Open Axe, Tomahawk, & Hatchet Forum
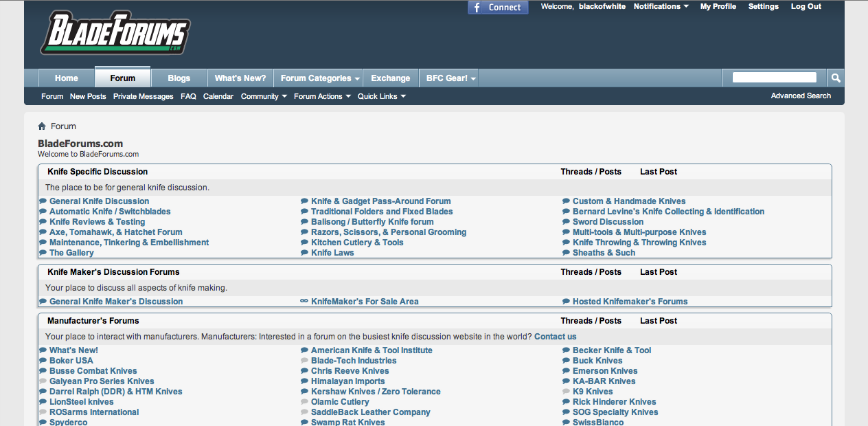This screenshot has width=868, height=426. tap(116, 232)
